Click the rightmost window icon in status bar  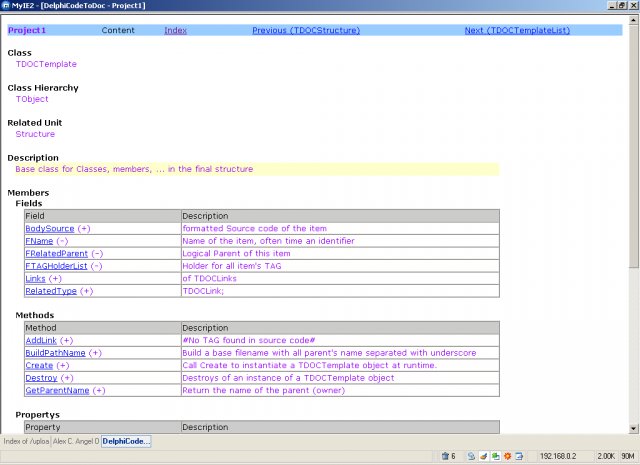pyautogui.click(x=521, y=456)
